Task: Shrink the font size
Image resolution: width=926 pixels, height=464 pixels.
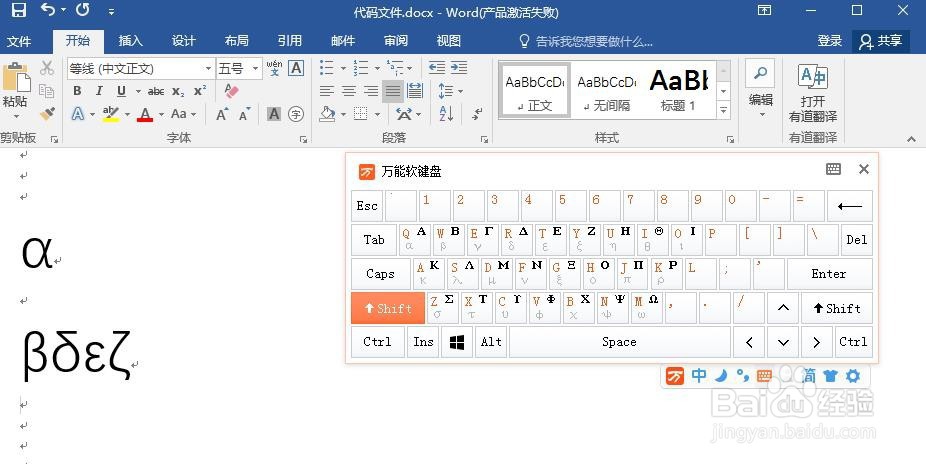Action: click(x=244, y=114)
